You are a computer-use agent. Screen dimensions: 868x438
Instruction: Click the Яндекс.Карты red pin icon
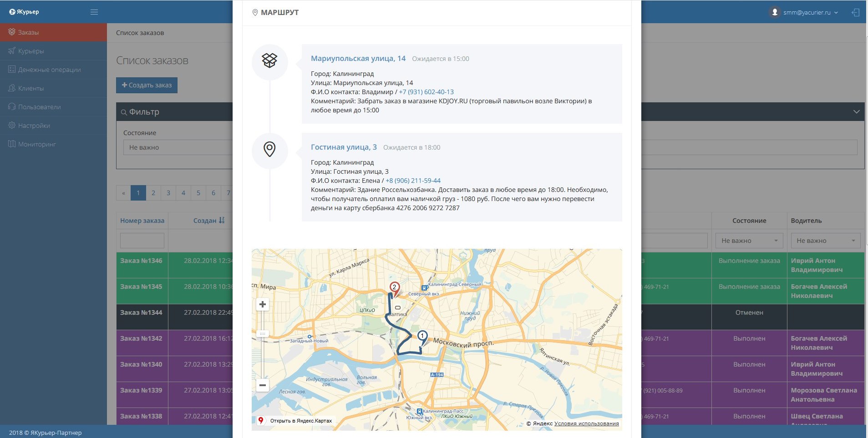click(x=261, y=421)
